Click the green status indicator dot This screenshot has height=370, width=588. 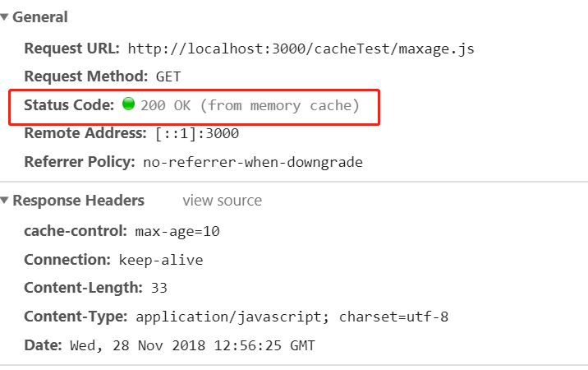pos(128,104)
